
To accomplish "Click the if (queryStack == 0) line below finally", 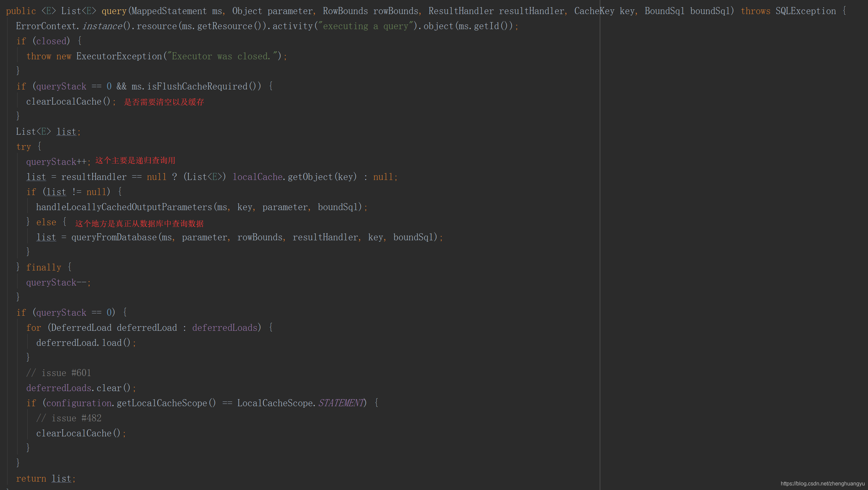I will click(x=71, y=312).
